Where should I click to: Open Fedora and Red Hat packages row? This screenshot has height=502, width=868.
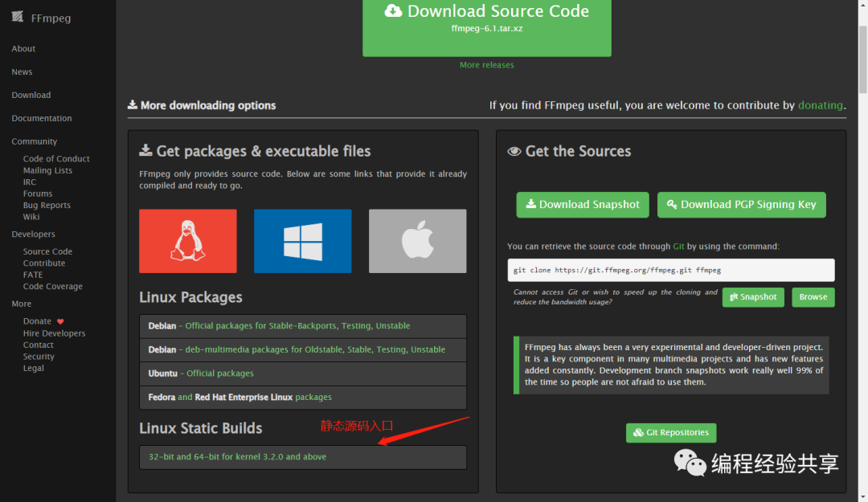pyautogui.click(x=303, y=398)
